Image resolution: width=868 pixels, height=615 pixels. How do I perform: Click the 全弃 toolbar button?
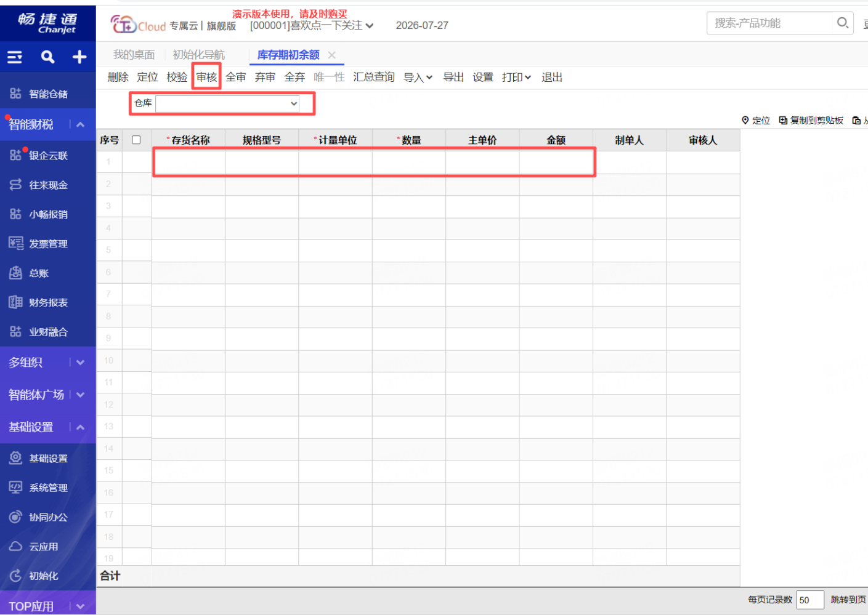point(294,77)
